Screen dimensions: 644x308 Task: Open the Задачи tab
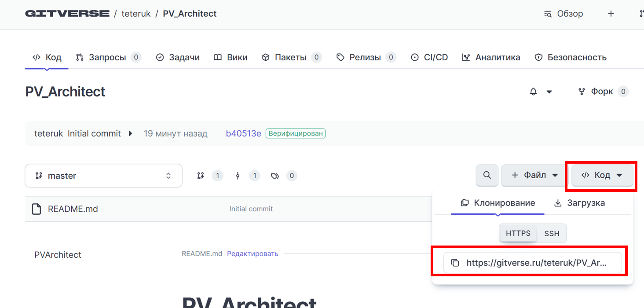click(x=178, y=57)
